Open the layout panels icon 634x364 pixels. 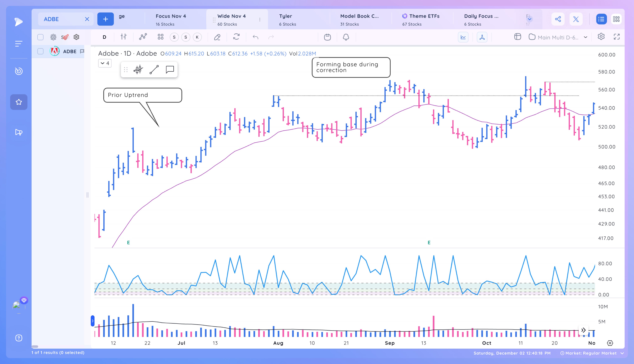pyautogui.click(x=517, y=37)
